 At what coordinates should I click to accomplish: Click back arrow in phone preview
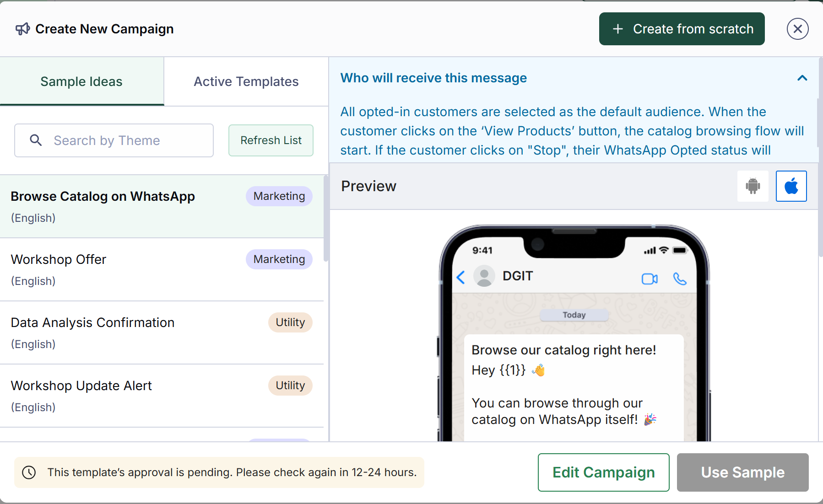[x=461, y=277]
